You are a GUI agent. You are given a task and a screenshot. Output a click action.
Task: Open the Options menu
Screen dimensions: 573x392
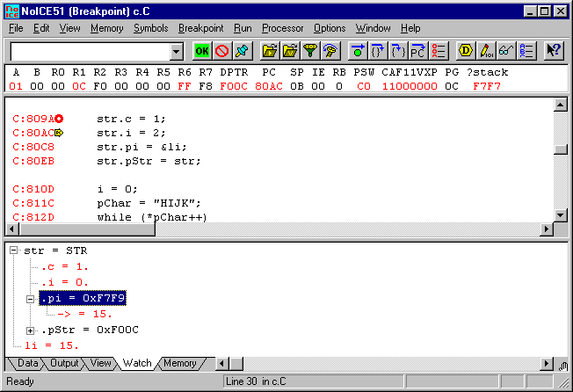click(330, 28)
